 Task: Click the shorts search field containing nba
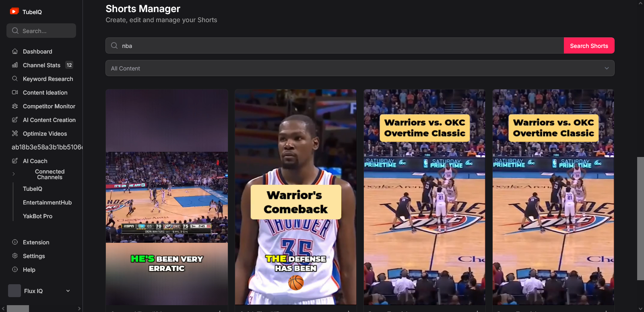click(x=334, y=45)
